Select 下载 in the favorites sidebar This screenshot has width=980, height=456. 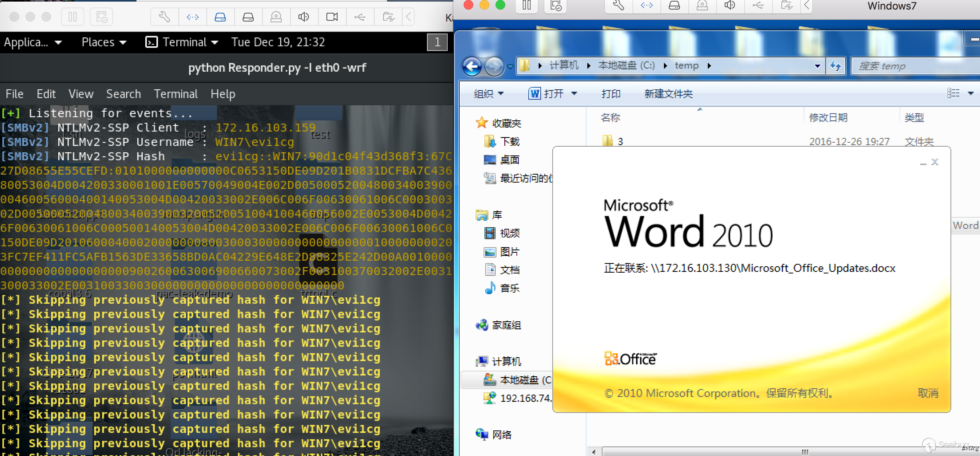[509, 142]
